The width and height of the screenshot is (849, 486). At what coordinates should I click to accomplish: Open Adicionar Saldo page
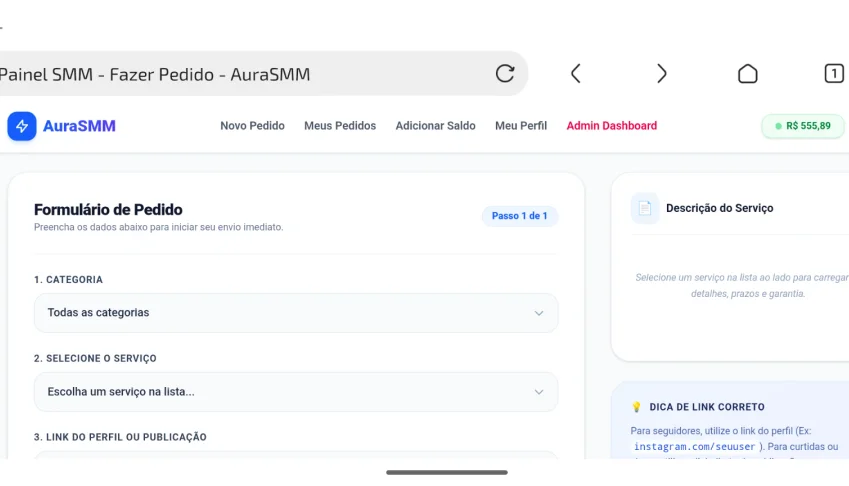[x=435, y=126]
